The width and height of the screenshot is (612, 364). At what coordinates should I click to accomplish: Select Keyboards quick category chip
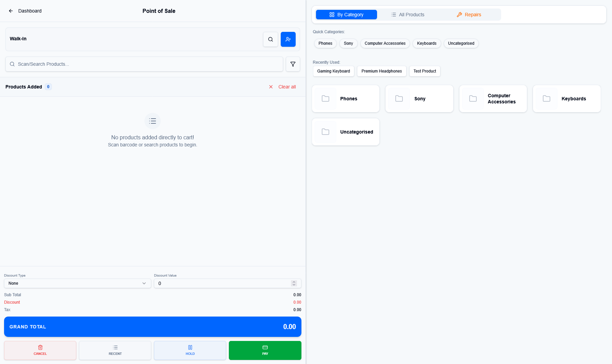[427, 43]
